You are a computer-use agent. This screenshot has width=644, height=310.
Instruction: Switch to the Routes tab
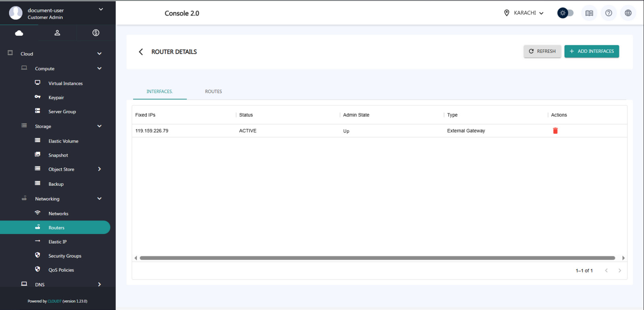213,91
